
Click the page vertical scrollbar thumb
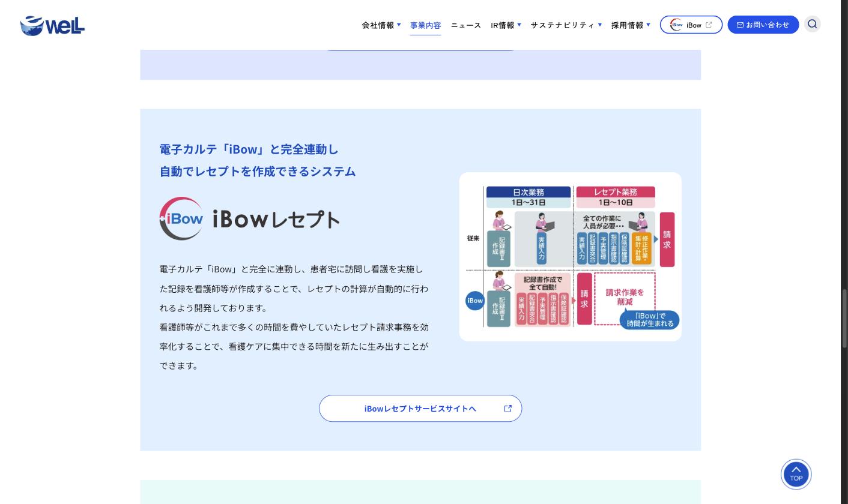pos(844,318)
